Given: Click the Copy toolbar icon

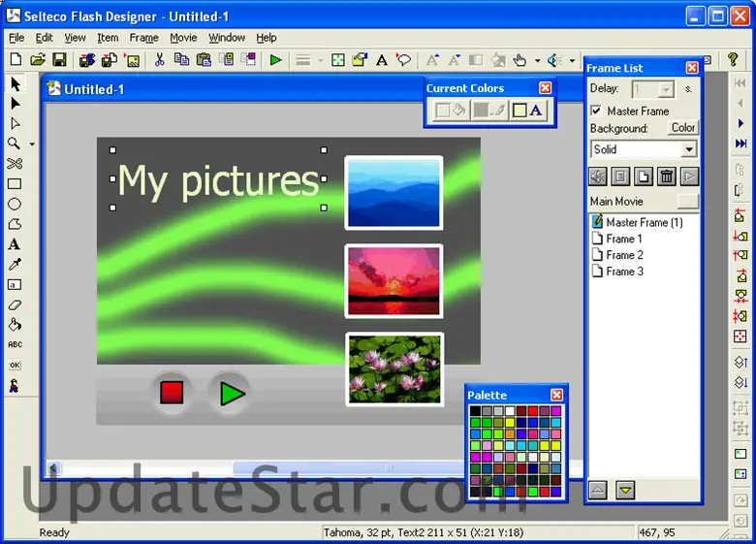Looking at the screenshot, I should point(181,60).
